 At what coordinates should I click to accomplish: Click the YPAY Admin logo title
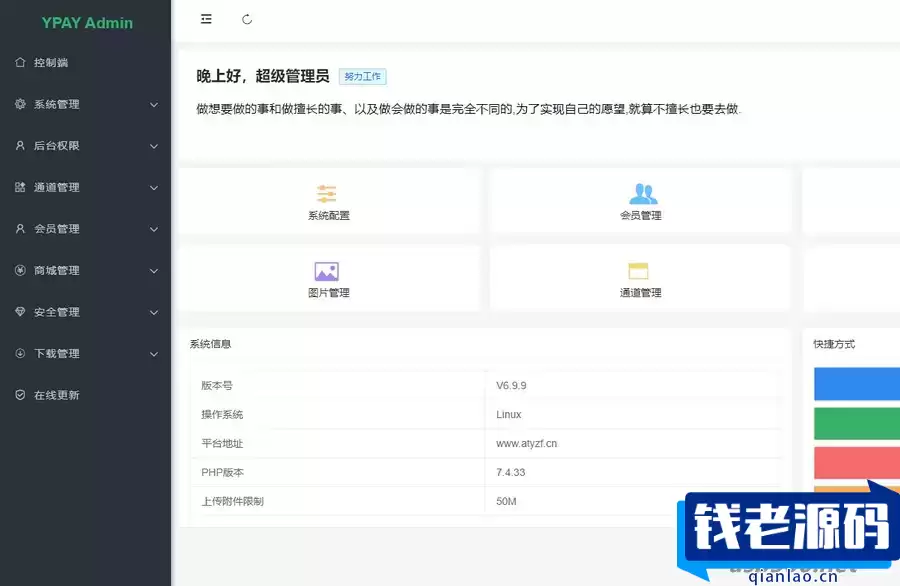[x=87, y=23]
